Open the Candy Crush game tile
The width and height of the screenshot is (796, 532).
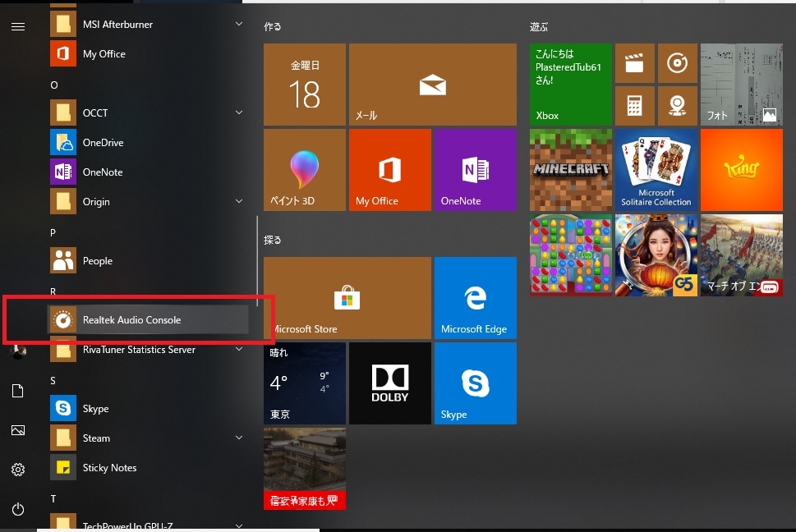(571, 255)
